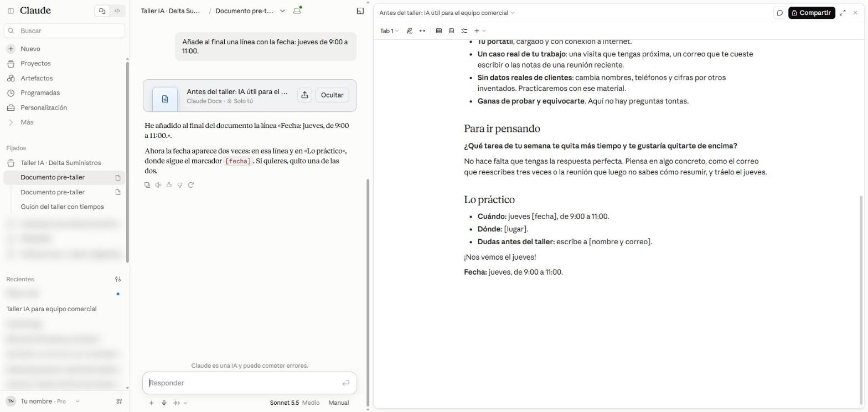Open Proyectos in the sidebar
868x412 pixels.
click(64, 64)
